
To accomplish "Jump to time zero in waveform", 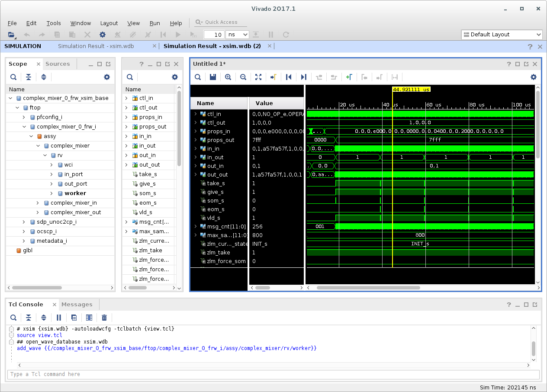I will (x=289, y=77).
